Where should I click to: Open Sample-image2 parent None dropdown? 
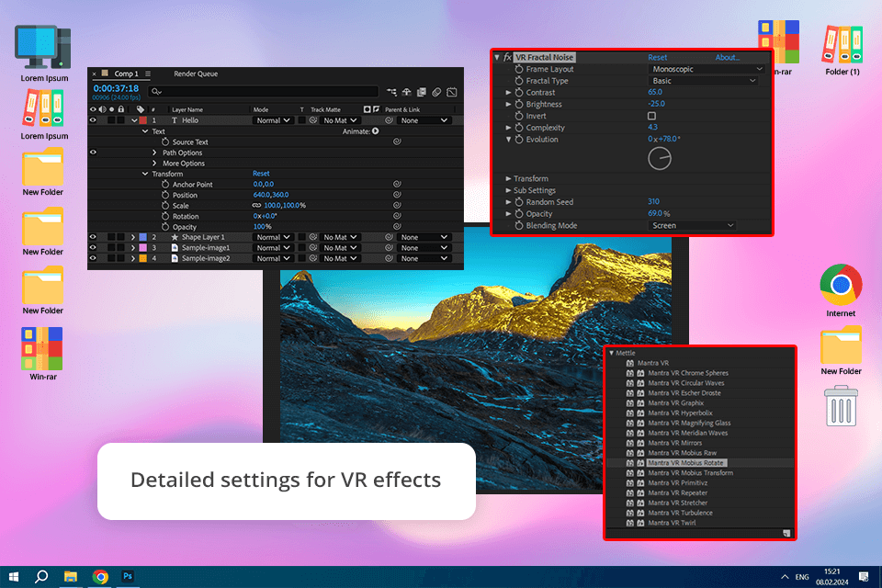pos(424,258)
